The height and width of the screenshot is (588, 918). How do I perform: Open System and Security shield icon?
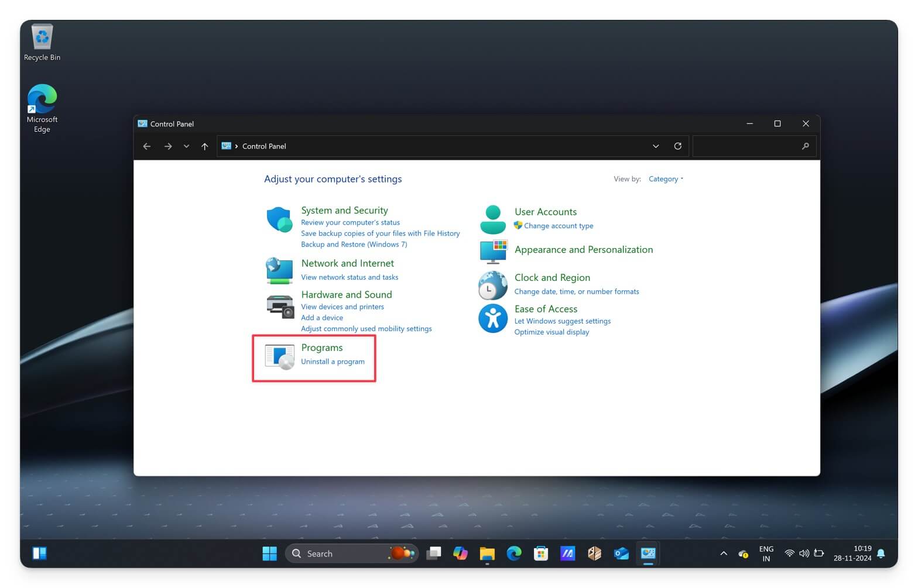coord(279,220)
